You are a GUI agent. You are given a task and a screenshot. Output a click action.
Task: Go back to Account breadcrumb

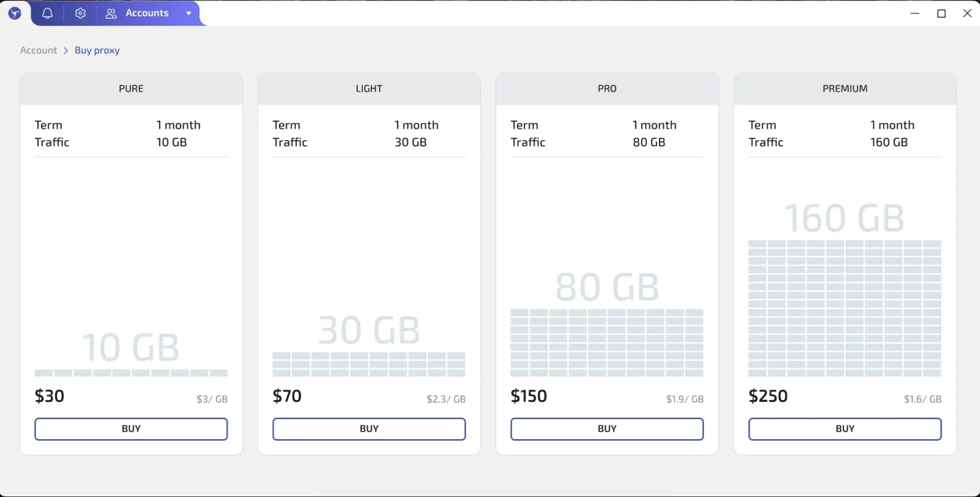(38, 50)
